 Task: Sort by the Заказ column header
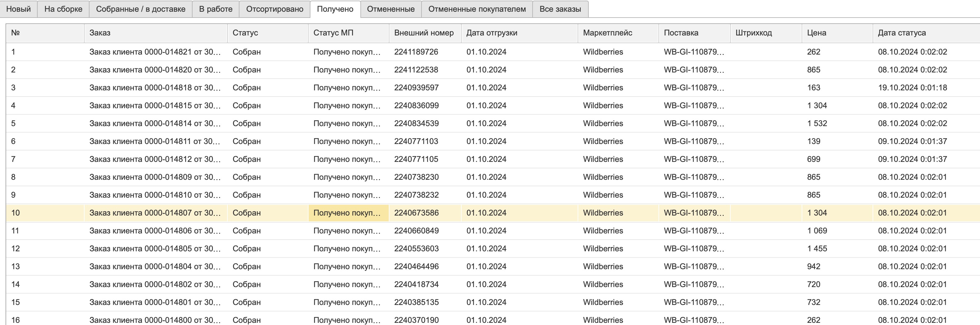(156, 33)
